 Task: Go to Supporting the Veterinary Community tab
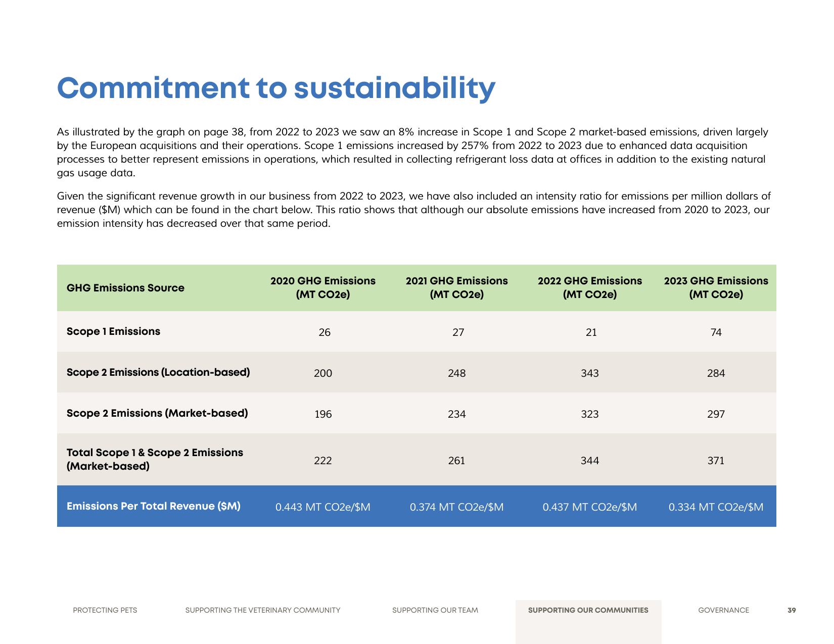click(x=263, y=610)
